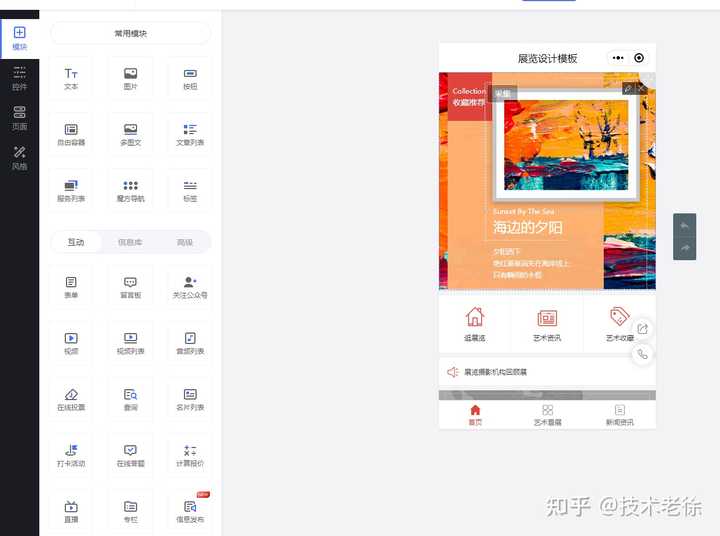
Task: Add the 打卡活动 check-in activity module
Action: [71, 455]
